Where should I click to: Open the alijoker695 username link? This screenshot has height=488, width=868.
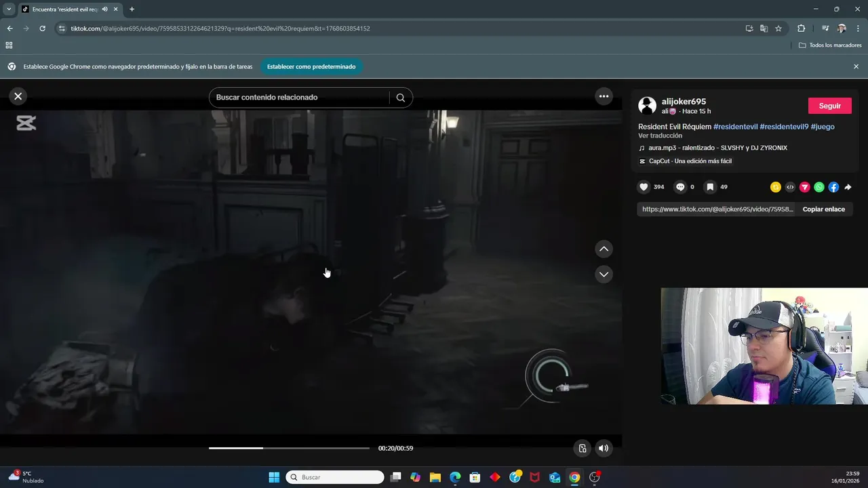[x=684, y=102]
